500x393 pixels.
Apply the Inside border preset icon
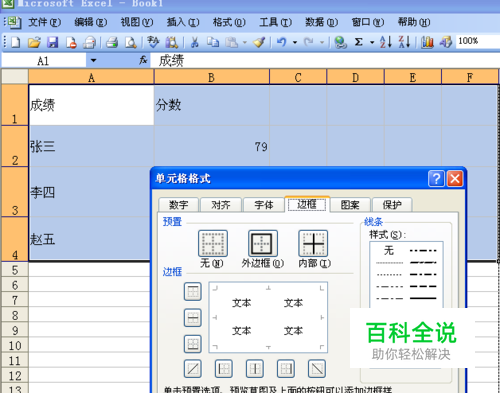pos(313,243)
